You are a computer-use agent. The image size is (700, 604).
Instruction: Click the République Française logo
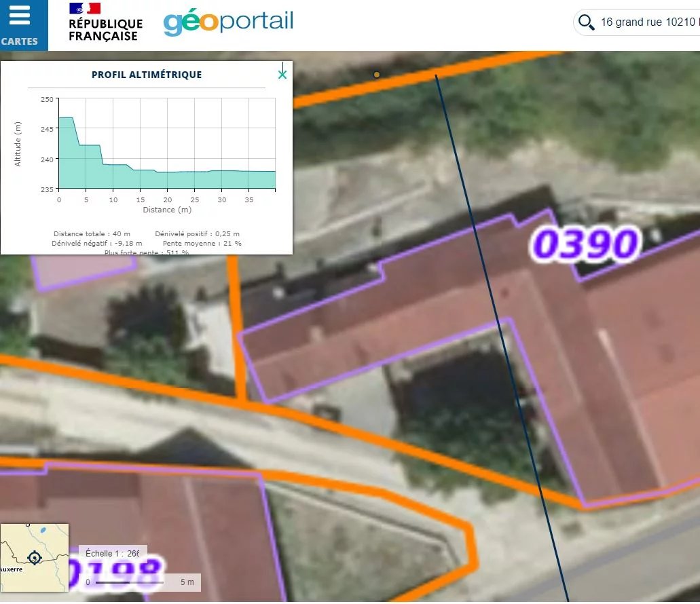[x=105, y=22]
